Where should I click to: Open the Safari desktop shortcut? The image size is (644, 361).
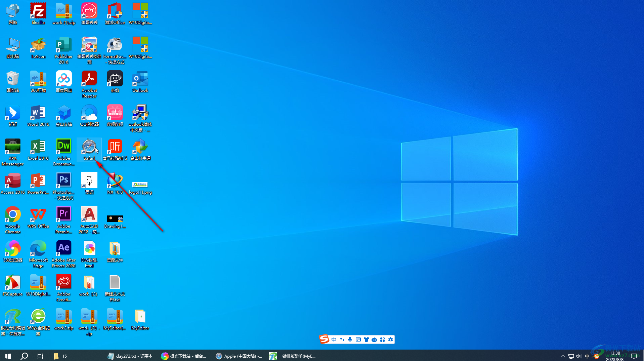click(x=89, y=150)
